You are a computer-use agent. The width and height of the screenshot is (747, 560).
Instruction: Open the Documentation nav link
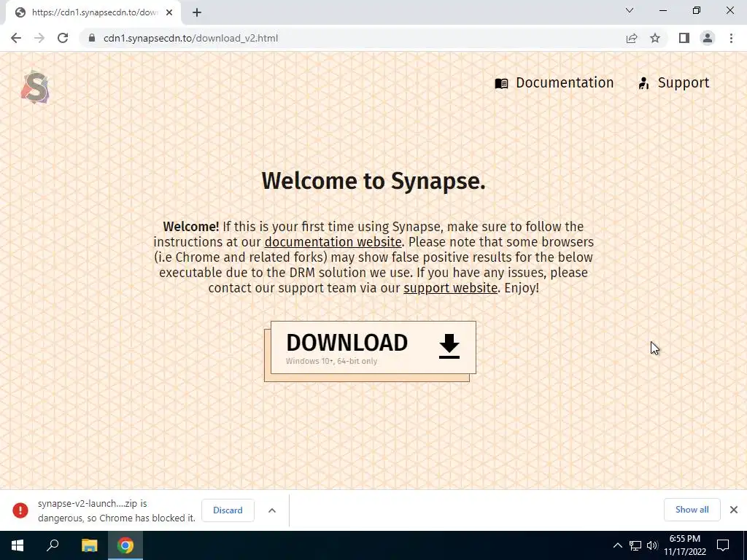pos(565,83)
